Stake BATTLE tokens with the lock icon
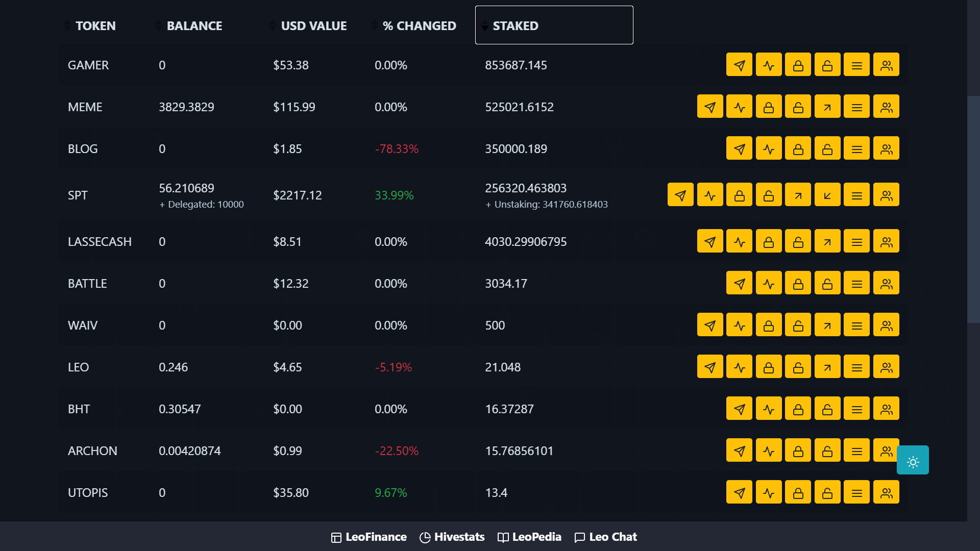The image size is (980, 551). click(x=798, y=283)
